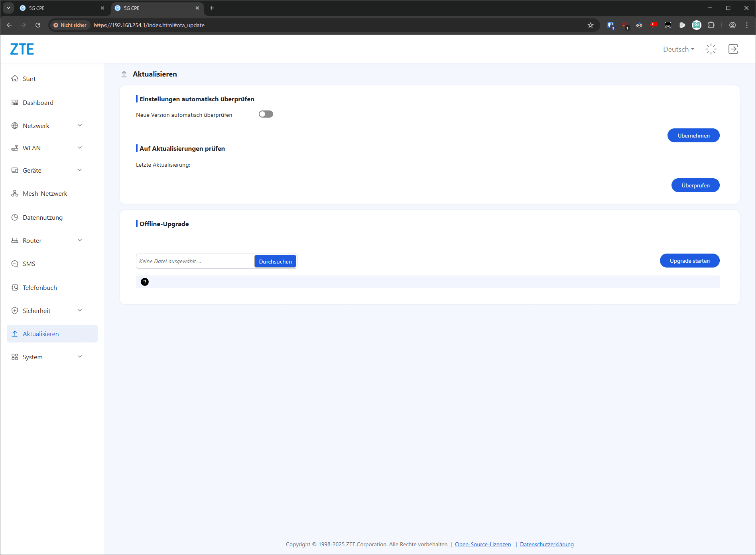Enable automatic new version check toggle
This screenshot has height=555, width=756.
coord(266,114)
